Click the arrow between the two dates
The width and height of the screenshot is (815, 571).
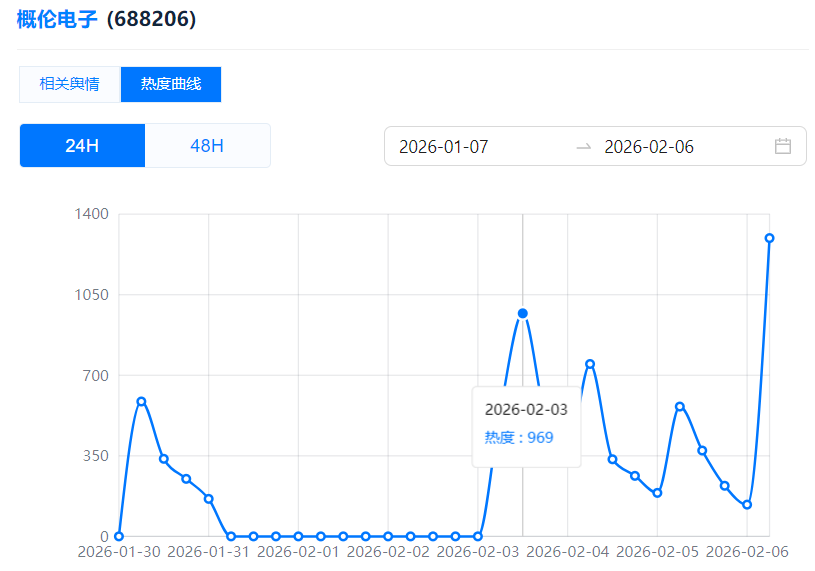[584, 147]
